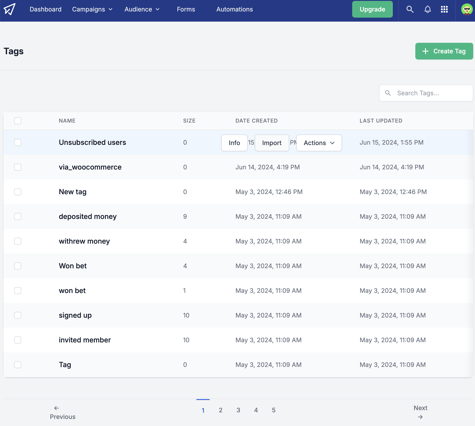Click the Upgrade button

pos(372,9)
